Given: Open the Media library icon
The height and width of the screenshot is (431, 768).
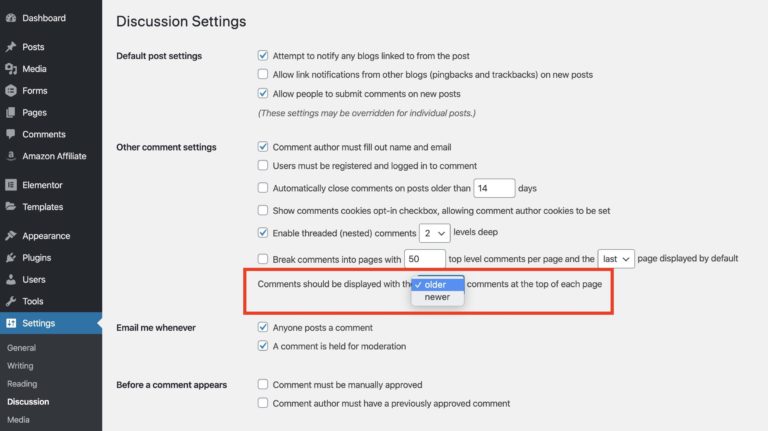Looking at the screenshot, I should coord(10,69).
